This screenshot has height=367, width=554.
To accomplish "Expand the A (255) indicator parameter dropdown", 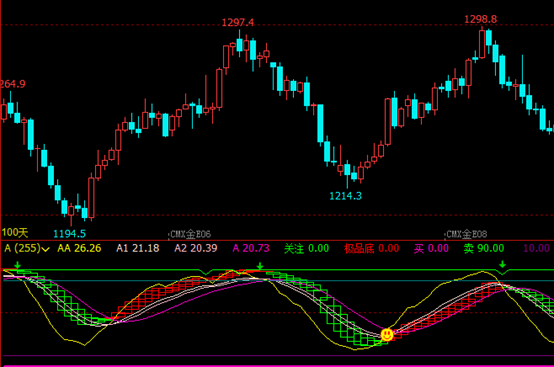I will 46,249.
